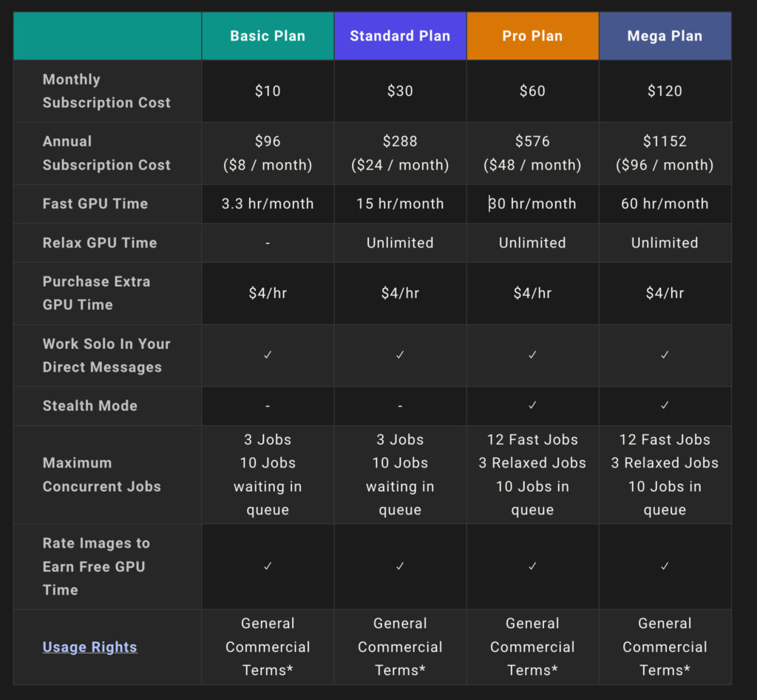The image size is (757, 700).
Task: Select the Basic Plan header
Action: click(268, 35)
